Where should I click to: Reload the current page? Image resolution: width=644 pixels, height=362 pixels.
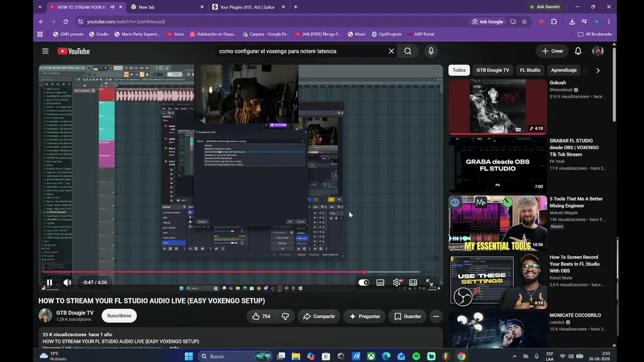click(x=65, y=22)
